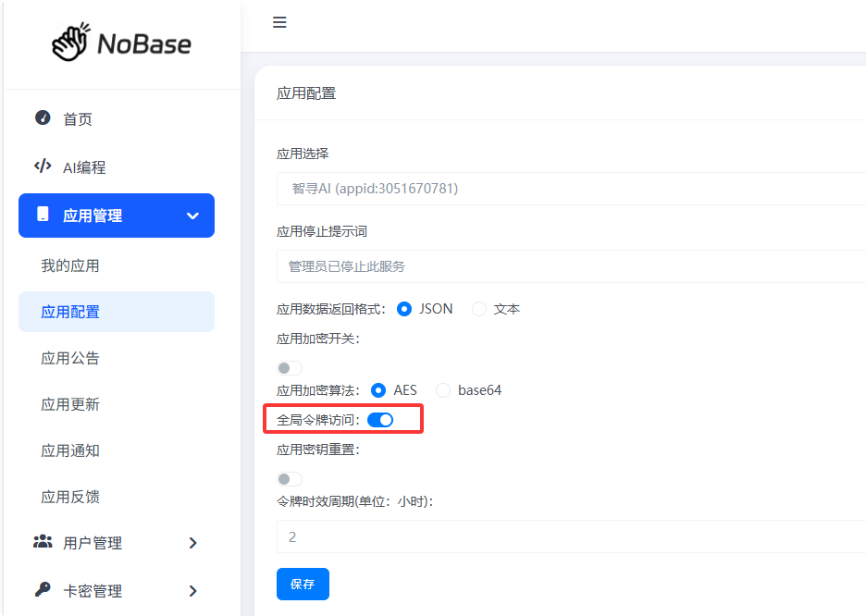Choose base64 as encryption algorithm
This screenshot has width=866, height=616.
coord(443,390)
